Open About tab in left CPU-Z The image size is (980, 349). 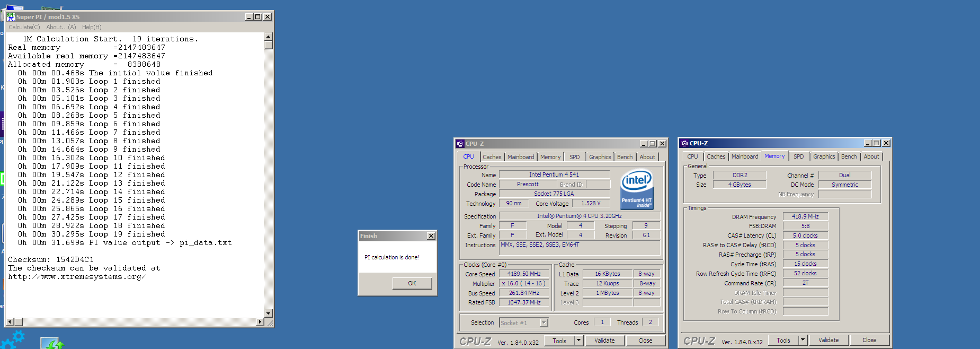pyautogui.click(x=647, y=157)
